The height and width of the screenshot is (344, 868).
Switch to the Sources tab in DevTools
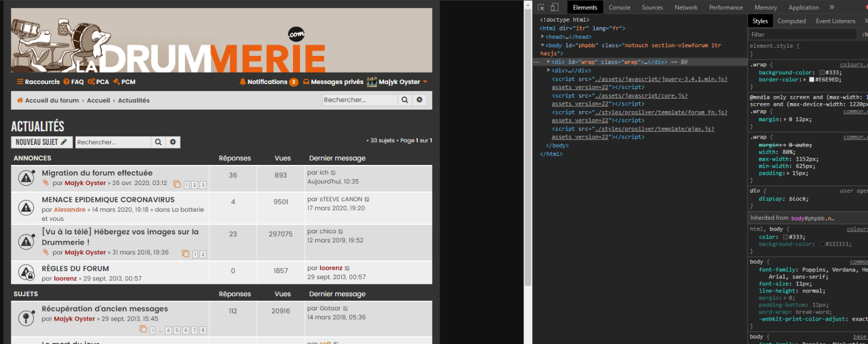pyautogui.click(x=652, y=8)
